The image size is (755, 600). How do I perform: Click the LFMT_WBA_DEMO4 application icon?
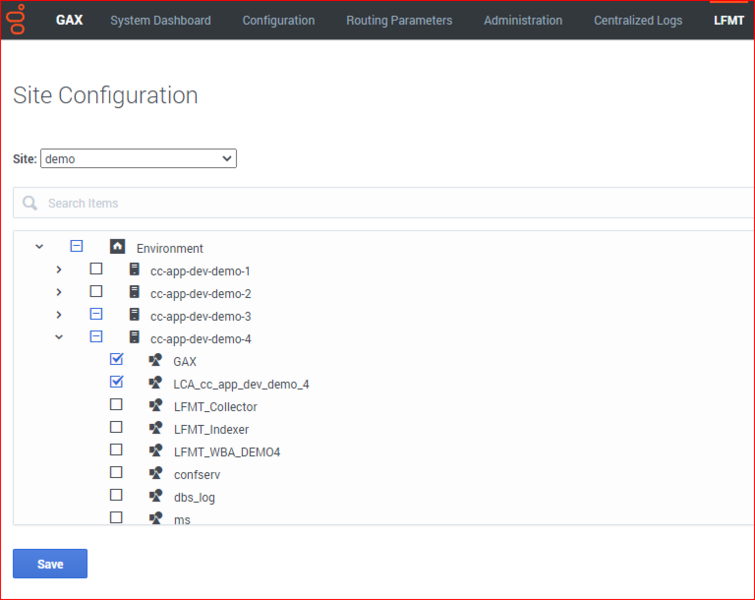(155, 450)
